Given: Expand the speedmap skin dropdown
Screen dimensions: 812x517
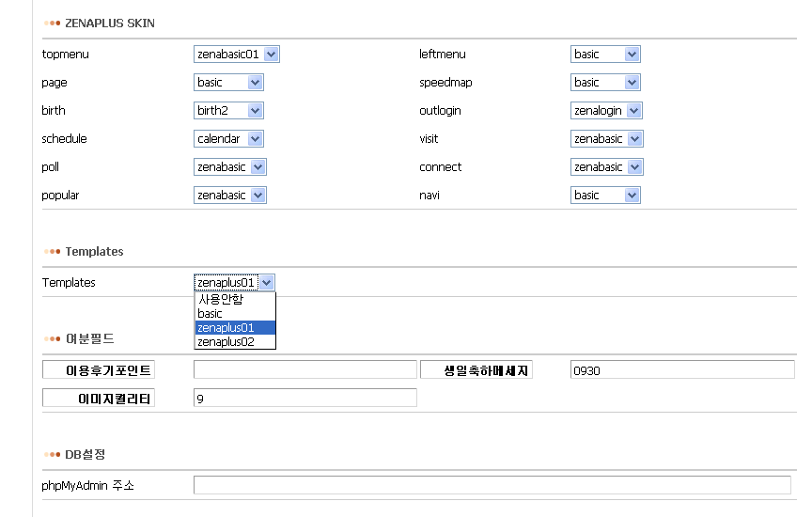Looking at the screenshot, I should click(x=605, y=83).
